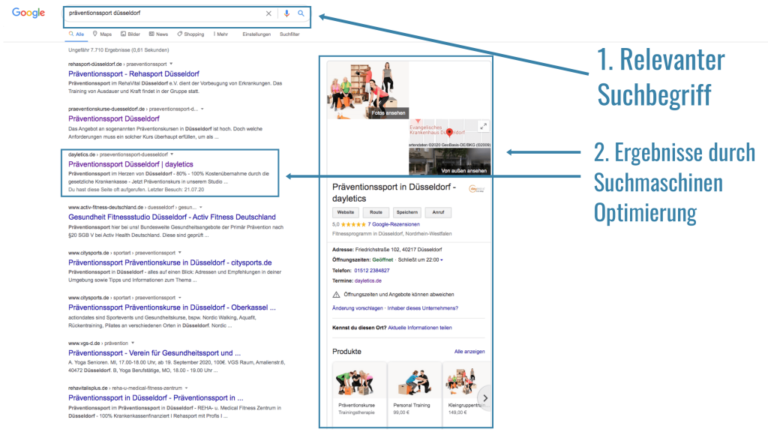Switch to the Bilder tab
768x432 pixels.
coord(130,34)
